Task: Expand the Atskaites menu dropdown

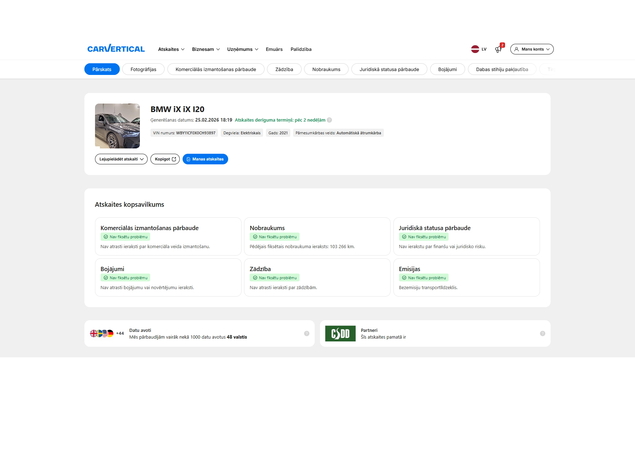Action: [171, 49]
